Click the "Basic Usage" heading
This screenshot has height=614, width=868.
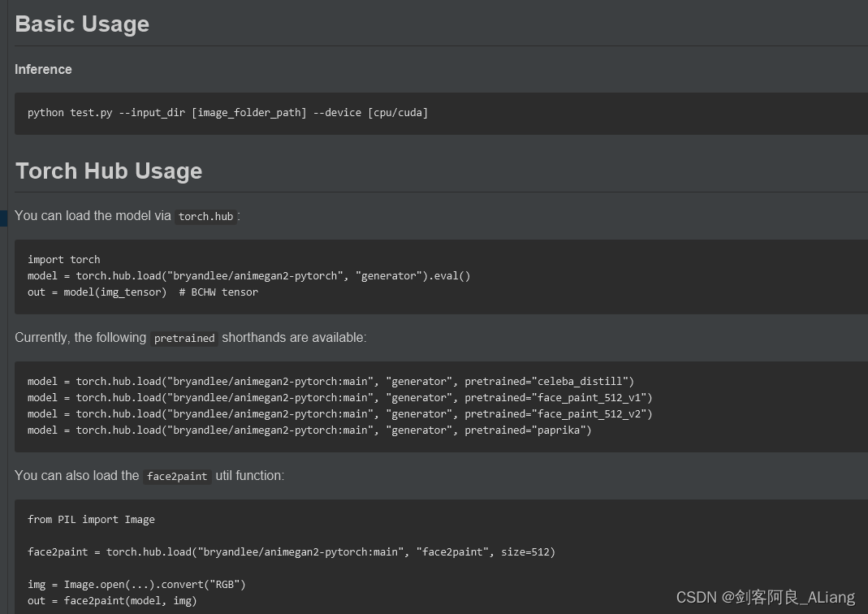pyautogui.click(x=82, y=24)
